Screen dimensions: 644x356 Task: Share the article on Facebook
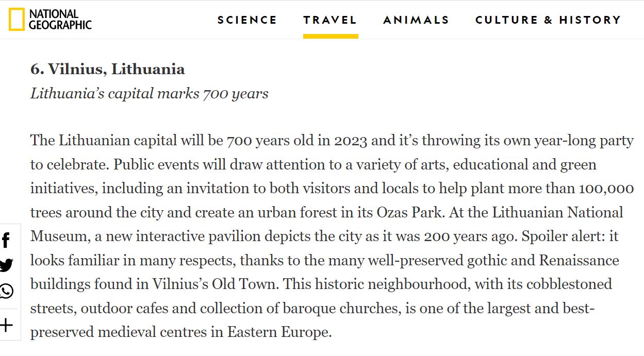coord(6,241)
